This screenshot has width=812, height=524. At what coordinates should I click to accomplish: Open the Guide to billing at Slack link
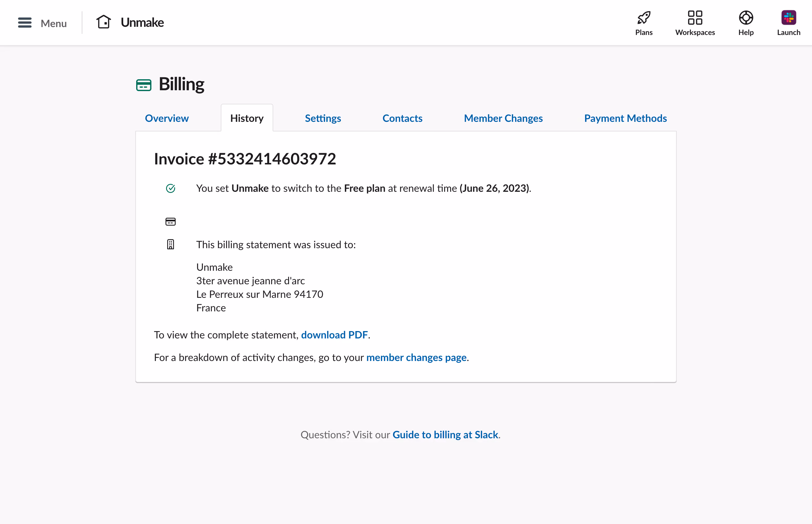pyautogui.click(x=445, y=435)
